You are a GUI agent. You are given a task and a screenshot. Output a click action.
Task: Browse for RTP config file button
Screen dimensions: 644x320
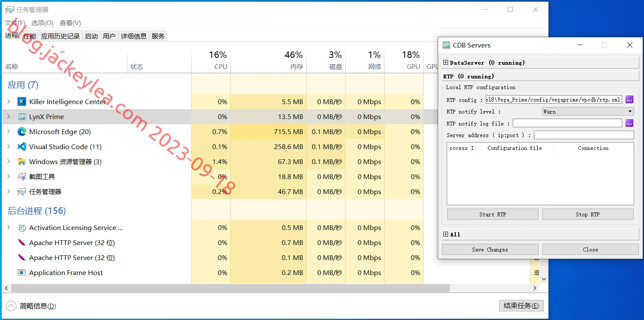tap(629, 100)
